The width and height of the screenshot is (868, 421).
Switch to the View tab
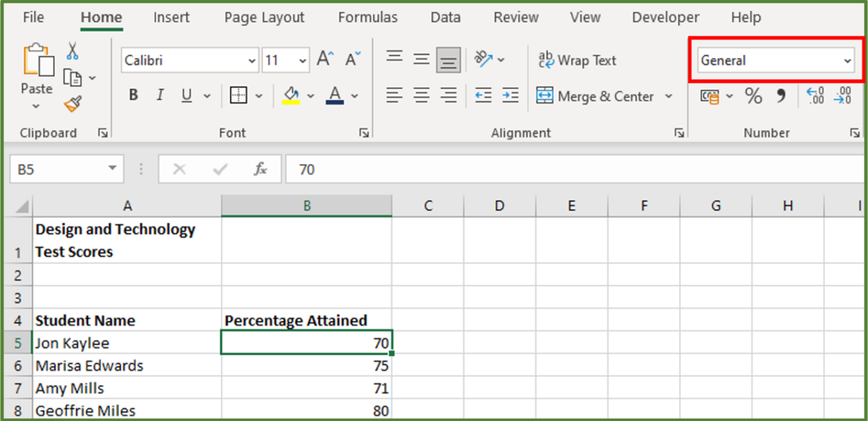click(x=585, y=17)
